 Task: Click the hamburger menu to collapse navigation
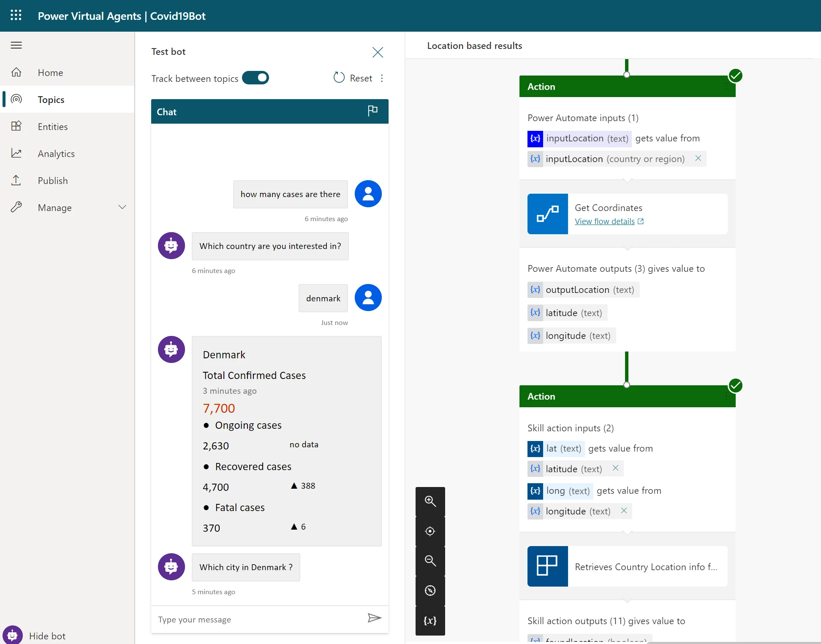pyautogui.click(x=16, y=45)
